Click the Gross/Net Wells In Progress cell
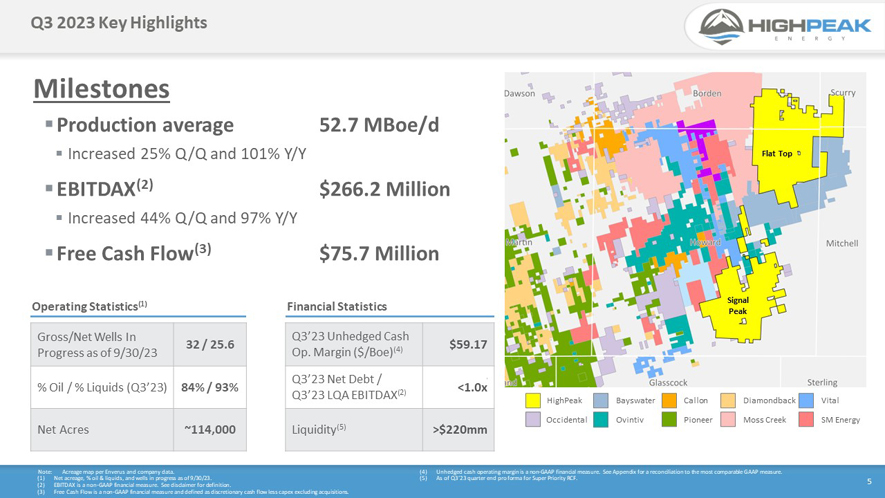The image size is (885, 498). click(102, 344)
